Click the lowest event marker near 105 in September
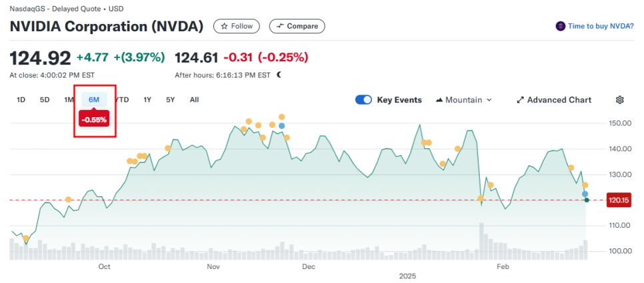This screenshot has width=644, height=283. coord(26,238)
